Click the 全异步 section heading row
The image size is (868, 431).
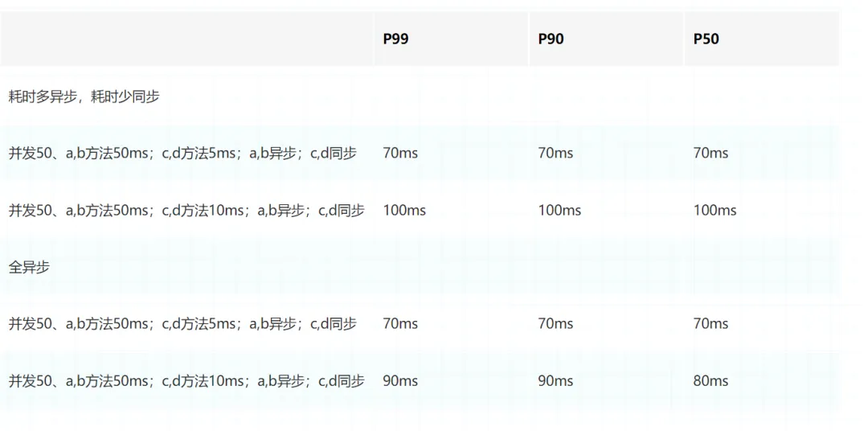click(x=29, y=267)
